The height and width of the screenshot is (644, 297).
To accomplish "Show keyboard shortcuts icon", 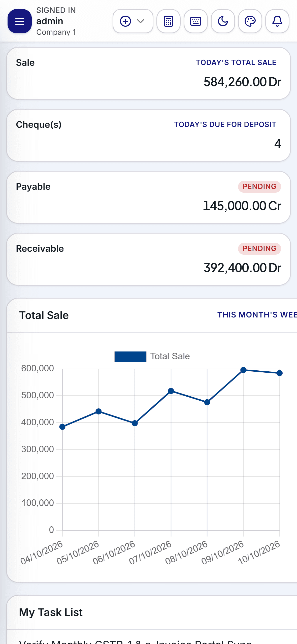I will 196,21.
